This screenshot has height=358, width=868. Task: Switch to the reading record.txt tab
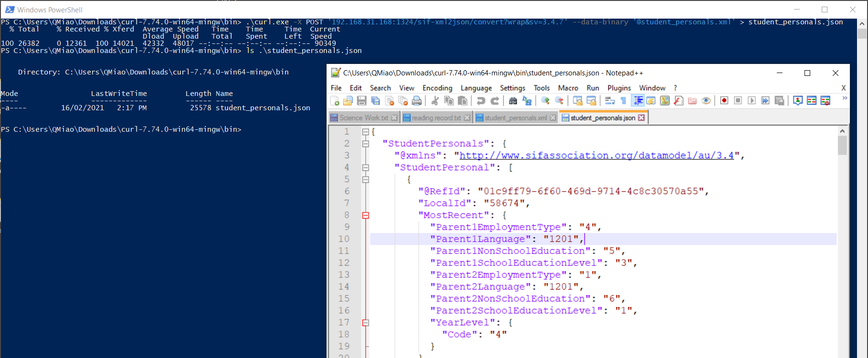pyautogui.click(x=436, y=118)
